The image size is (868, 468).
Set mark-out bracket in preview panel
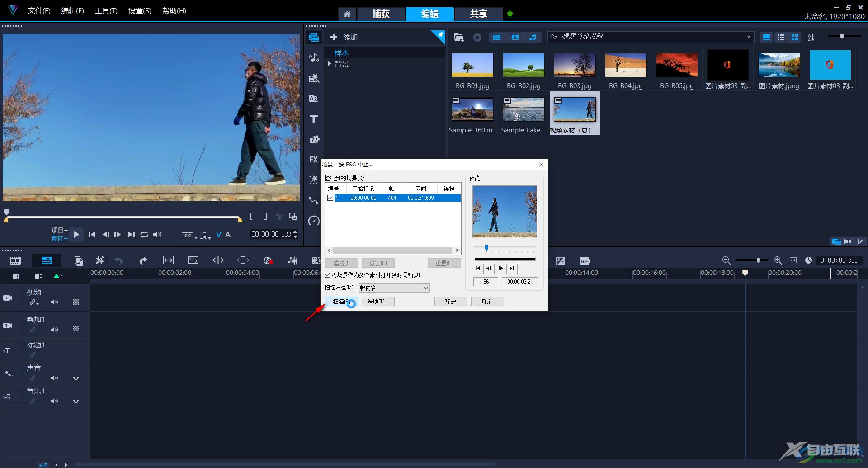coord(265,216)
